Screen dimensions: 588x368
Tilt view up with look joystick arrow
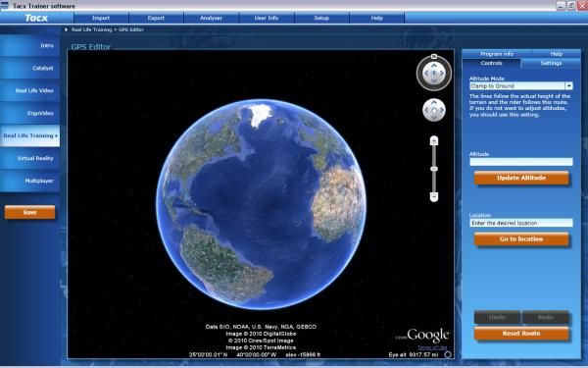[x=434, y=66]
